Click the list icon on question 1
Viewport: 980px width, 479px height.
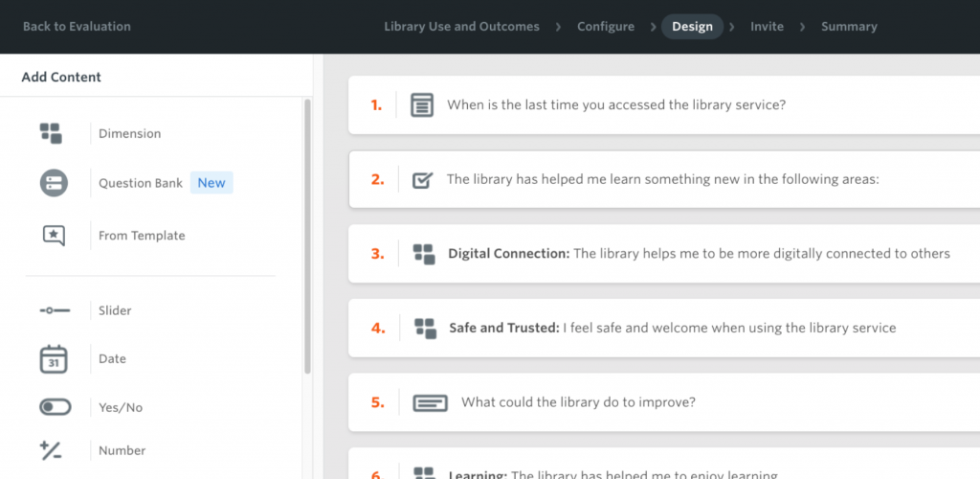422,105
